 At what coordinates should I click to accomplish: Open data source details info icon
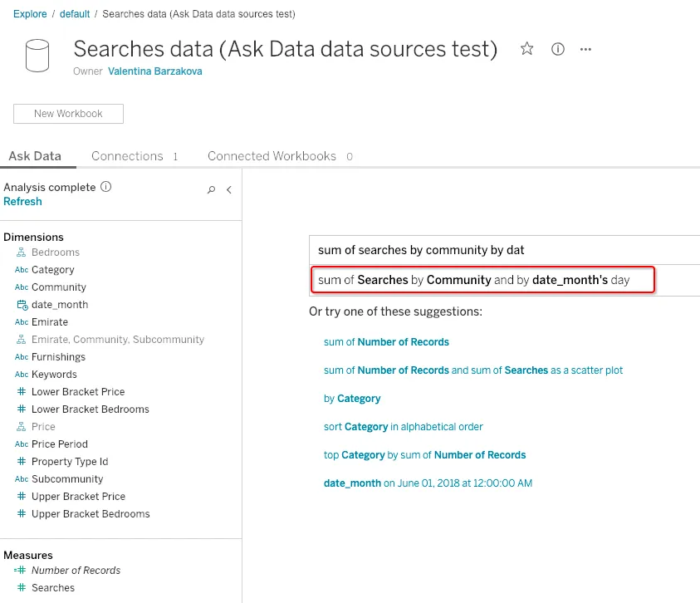point(558,49)
